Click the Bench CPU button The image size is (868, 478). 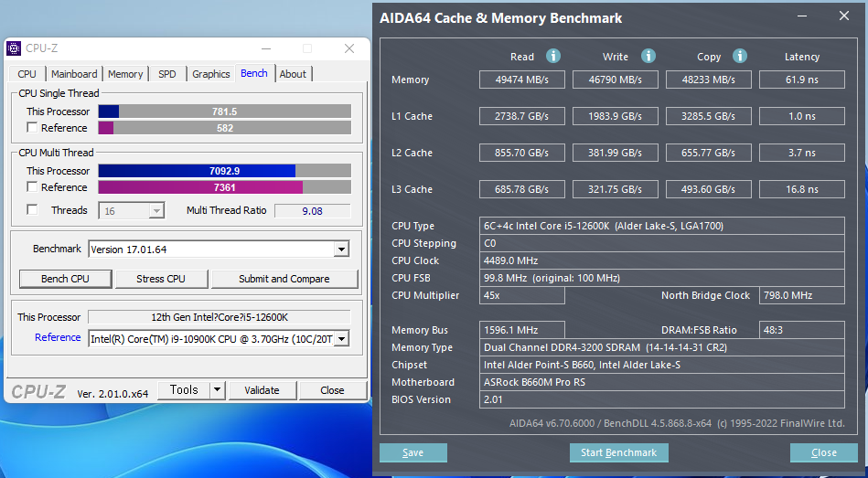pos(65,279)
